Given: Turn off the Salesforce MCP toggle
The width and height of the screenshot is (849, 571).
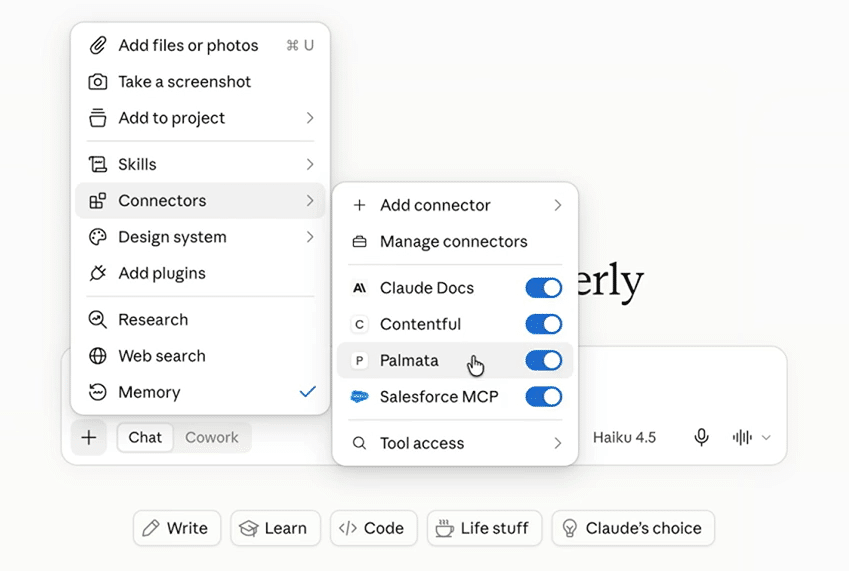Looking at the screenshot, I should click(x=544, y=397).
